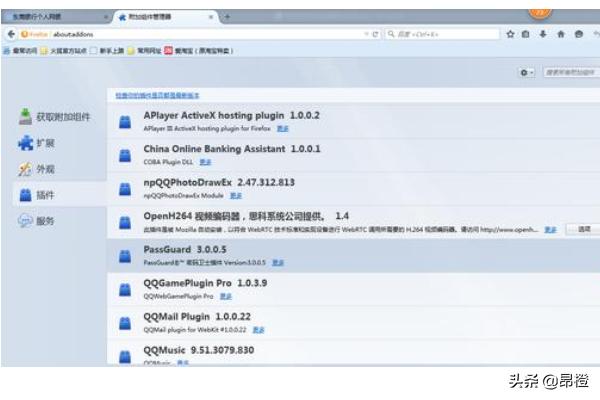The width and height of the screenshot is (600, 400).
Task: Click the history dropdown arrow in URL bar
Action: 366,34
